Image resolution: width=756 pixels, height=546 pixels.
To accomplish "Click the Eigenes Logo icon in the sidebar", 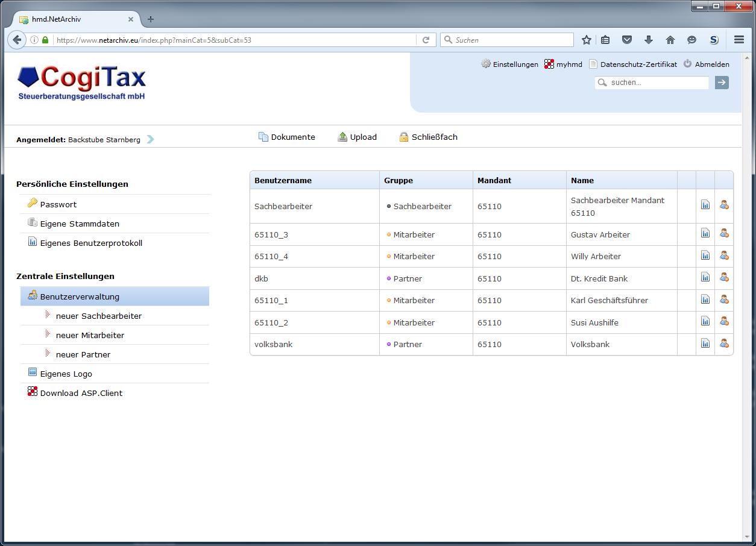I will [x=33, y=372].
